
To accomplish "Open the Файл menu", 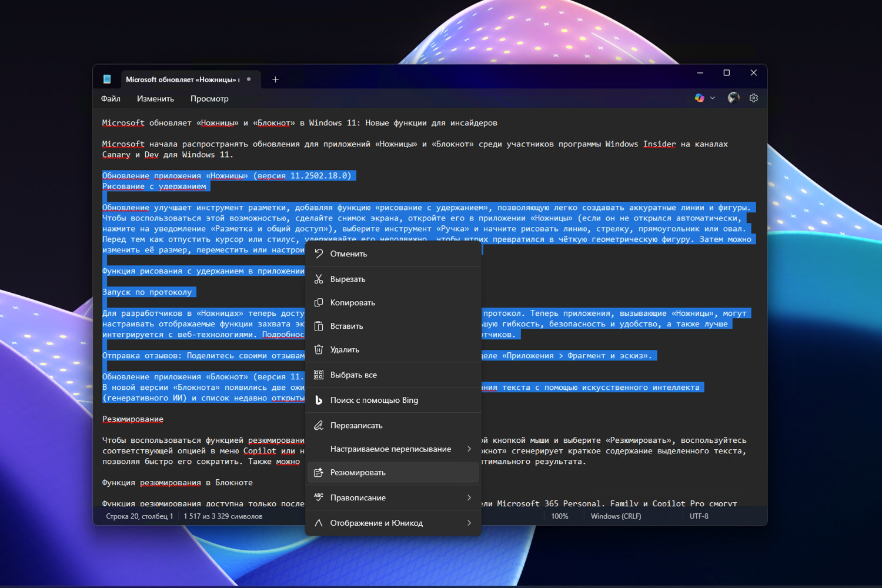I will pos(111,99).
